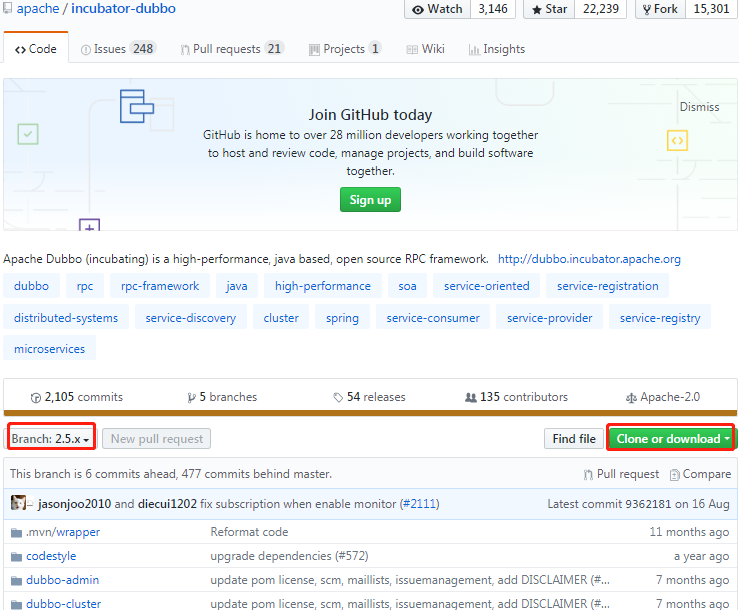739x610 pixels.
Task: View the Apache-2.0 license
Action: pos(663,397)
